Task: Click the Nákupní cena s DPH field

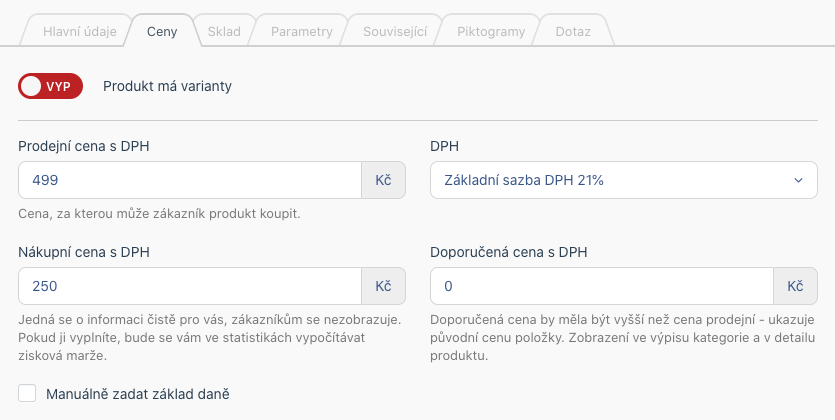Action: [190, 286]
